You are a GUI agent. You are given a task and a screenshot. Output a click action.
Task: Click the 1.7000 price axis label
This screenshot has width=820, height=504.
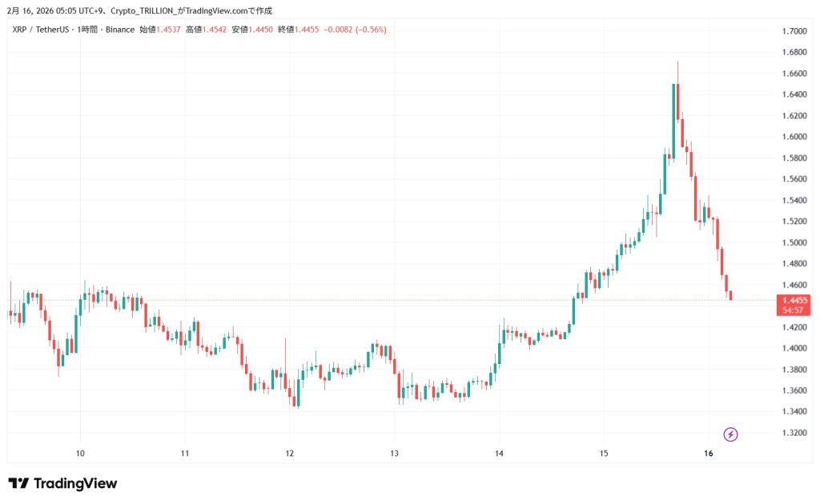point(794,31)
